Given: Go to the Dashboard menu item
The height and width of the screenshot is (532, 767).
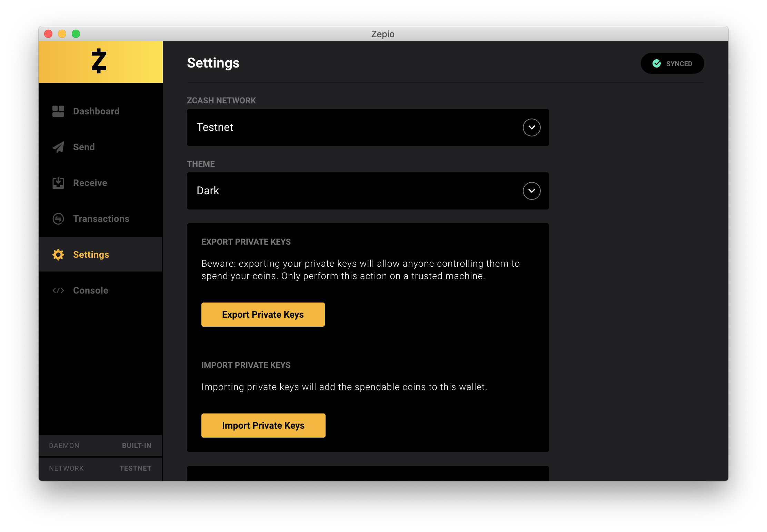Looking at the screenshot, I should (96, 111).
